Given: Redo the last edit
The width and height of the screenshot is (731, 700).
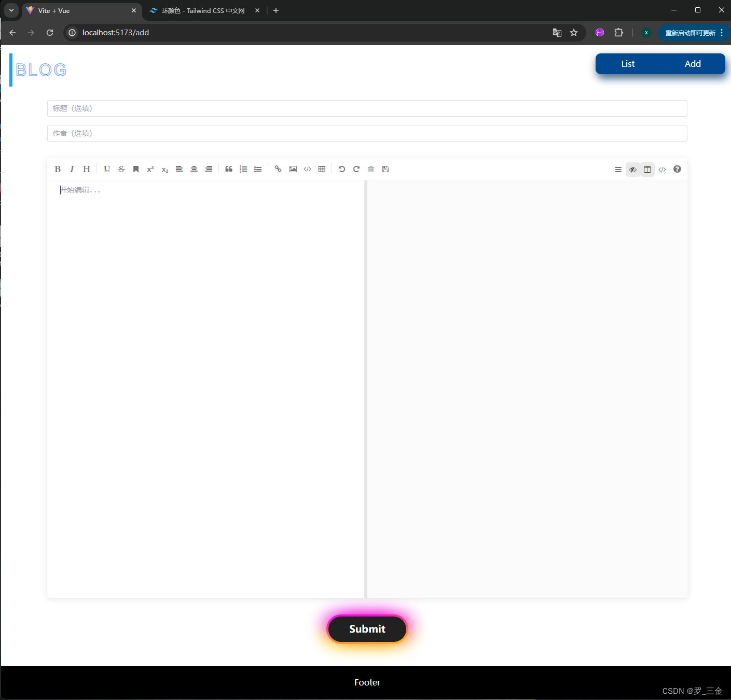Looking at the screenshot, I should [356, 169].
